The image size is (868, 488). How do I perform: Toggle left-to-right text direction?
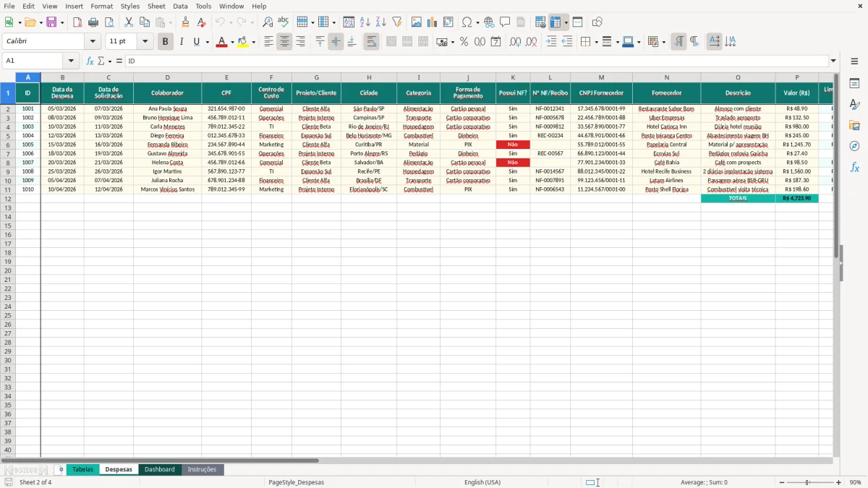click(x=678, y=42)
